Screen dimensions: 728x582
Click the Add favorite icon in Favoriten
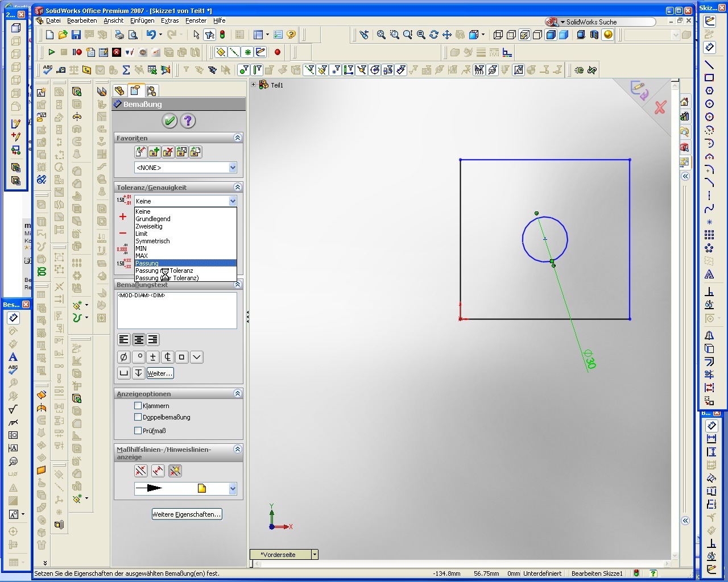(154, 152)
